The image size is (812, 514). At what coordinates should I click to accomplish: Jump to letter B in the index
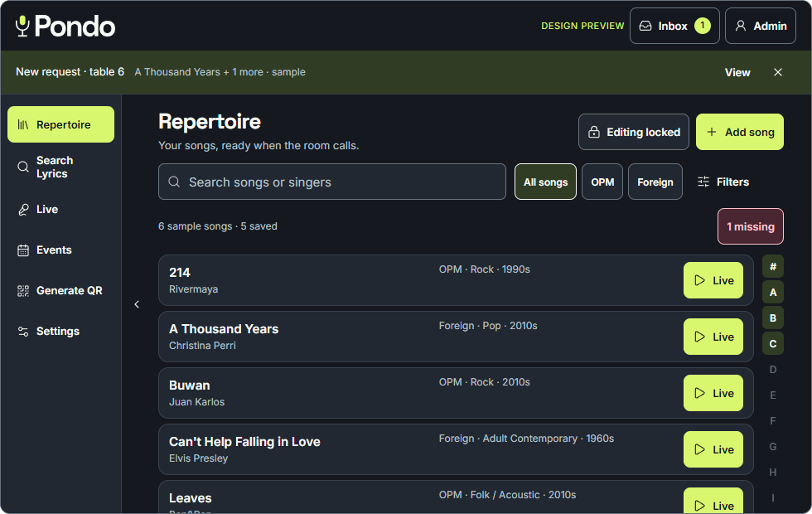click(x=772, y=318)
